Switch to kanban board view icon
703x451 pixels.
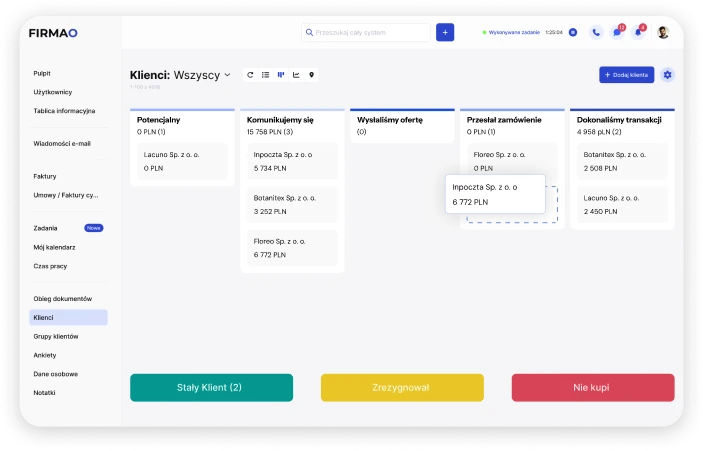[281, 75]
